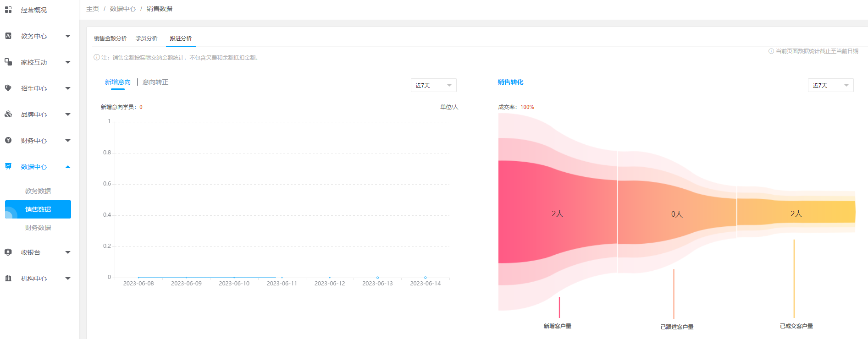Switch to the 销售金额分析 tab
The image size is (868, 339).
pos(111,38)
